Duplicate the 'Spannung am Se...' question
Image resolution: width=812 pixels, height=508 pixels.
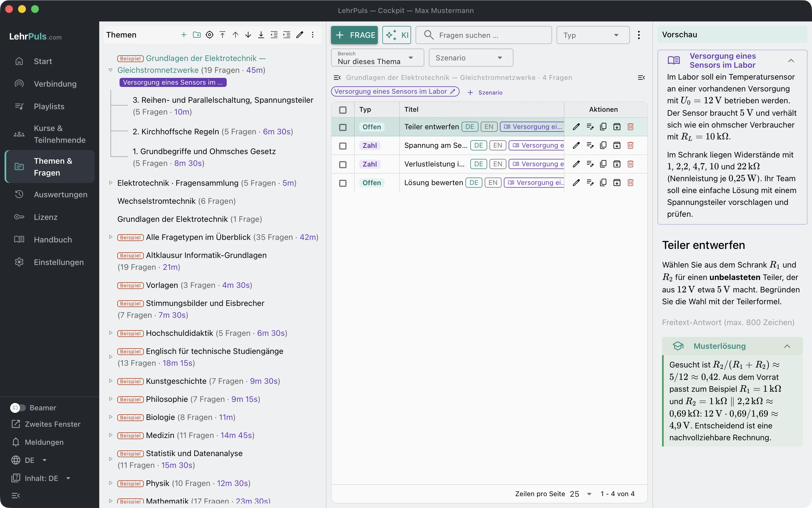[603, 145]
